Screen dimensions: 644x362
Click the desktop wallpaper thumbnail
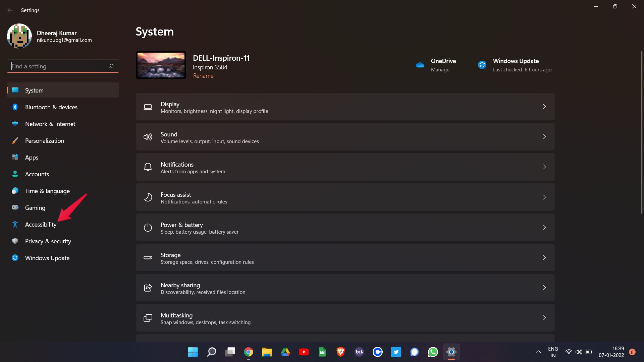click(x=161, y=65)
